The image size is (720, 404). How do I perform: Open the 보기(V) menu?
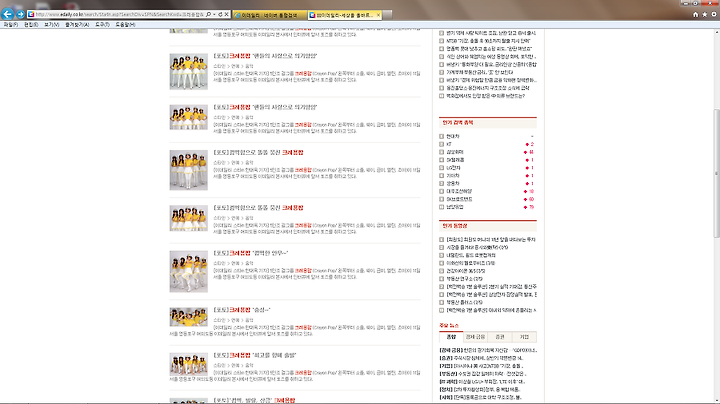(51, 25)
